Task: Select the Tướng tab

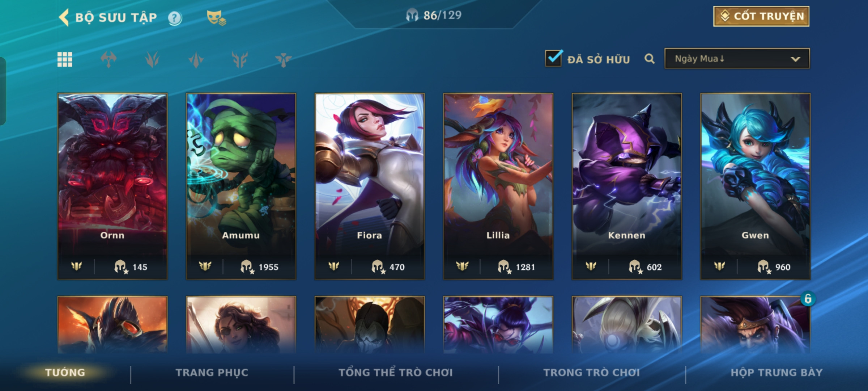Action: tap(65, 373)
